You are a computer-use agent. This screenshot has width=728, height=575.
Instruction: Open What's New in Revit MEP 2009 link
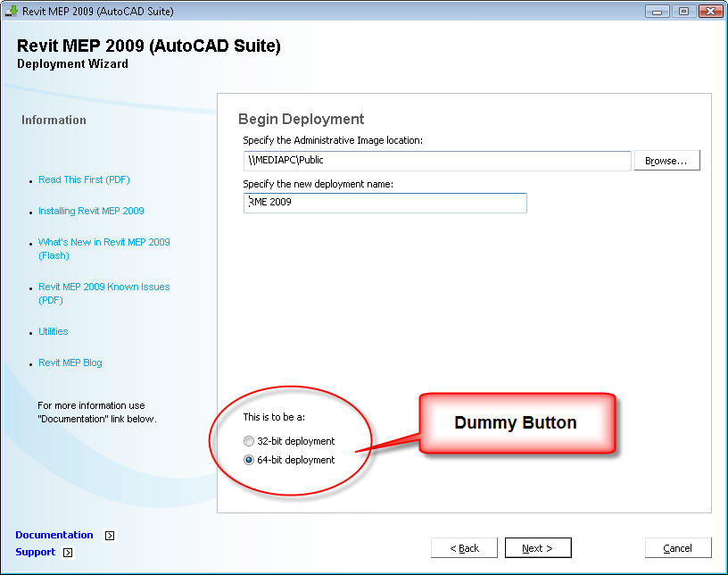[x=104, y=249]
